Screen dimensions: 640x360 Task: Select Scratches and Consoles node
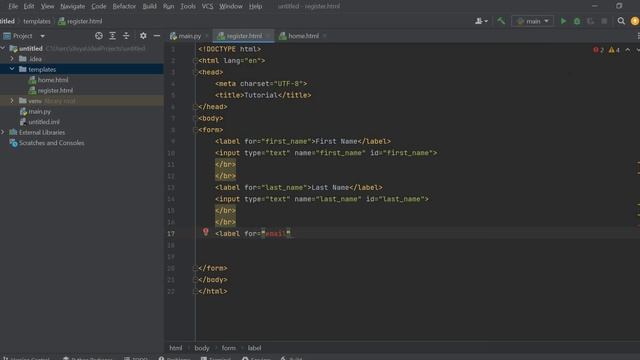pyautogui.click(x=51, y=143)
